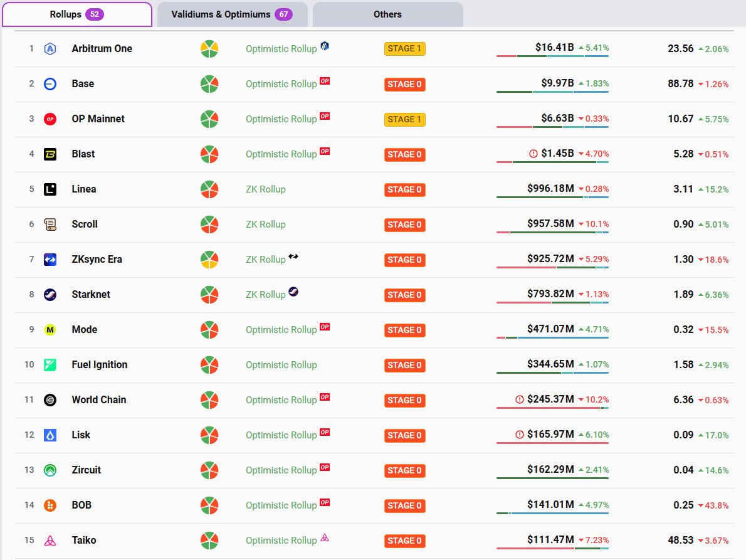Open the Arbitrum One project link
746x560 pixels.
pyautogui.click(x=102, y=48)
